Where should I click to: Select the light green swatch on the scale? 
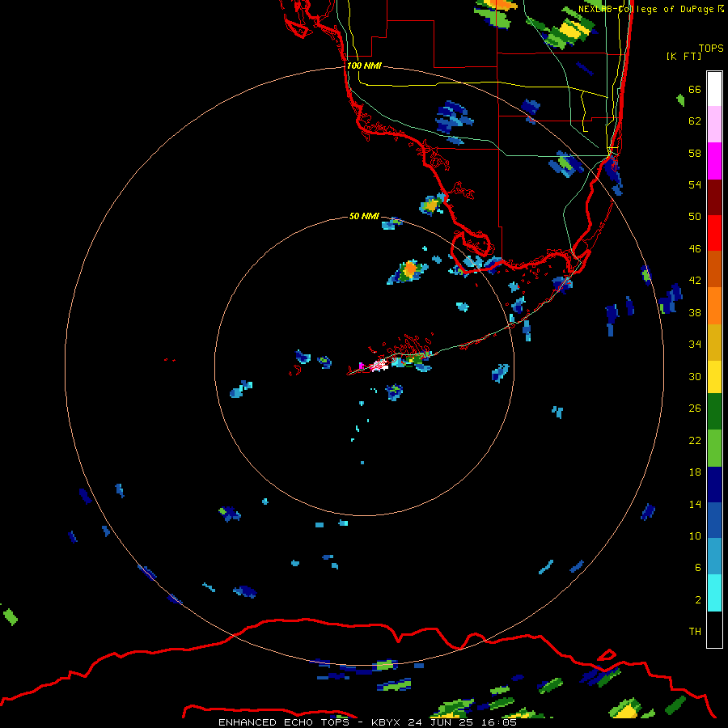(x=714, y=448)
